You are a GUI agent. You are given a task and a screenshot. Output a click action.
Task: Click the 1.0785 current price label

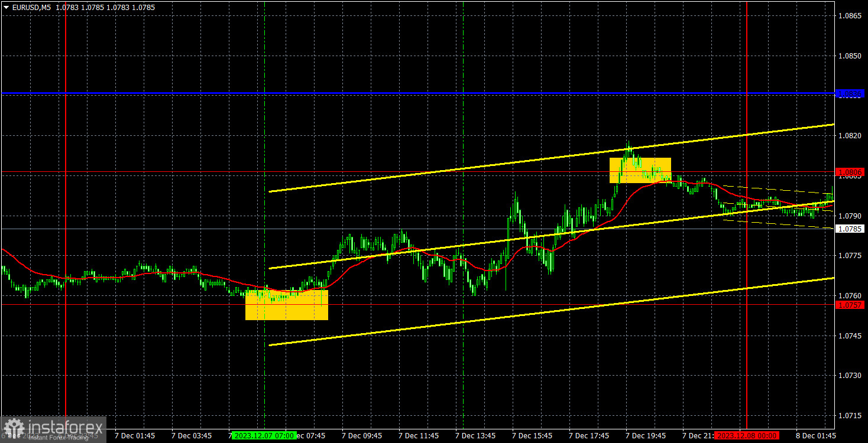tap(850, 229)
